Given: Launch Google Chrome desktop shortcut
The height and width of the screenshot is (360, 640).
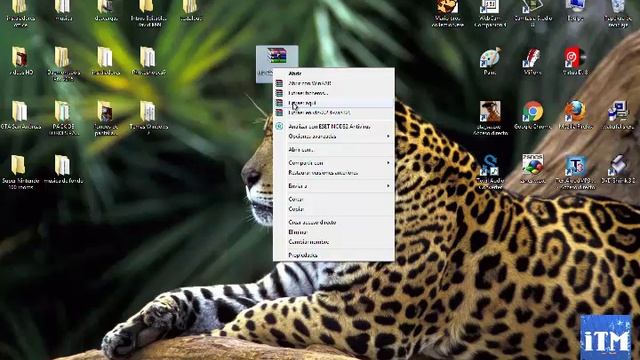Looking at the screenshot, I should tap(533, 111).
